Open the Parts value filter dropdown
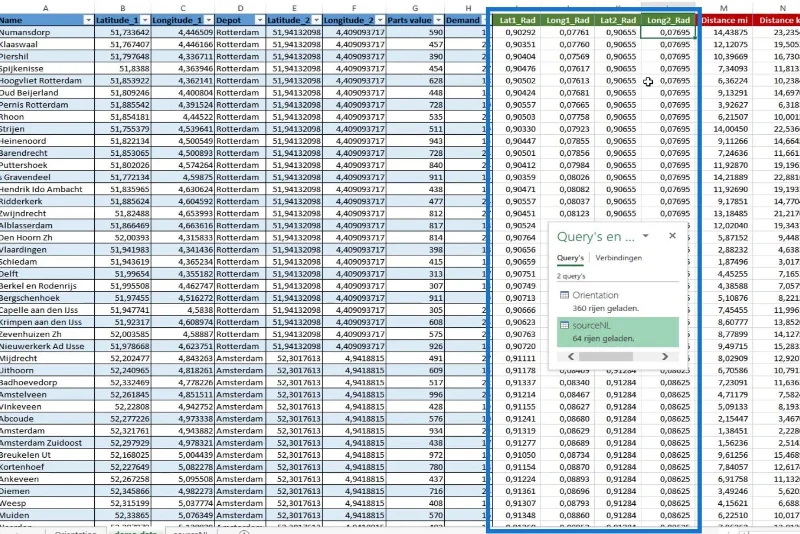Image resolution: width=800 pixels, height=534 pixels. pyautogui.click(x=438, y=20)
